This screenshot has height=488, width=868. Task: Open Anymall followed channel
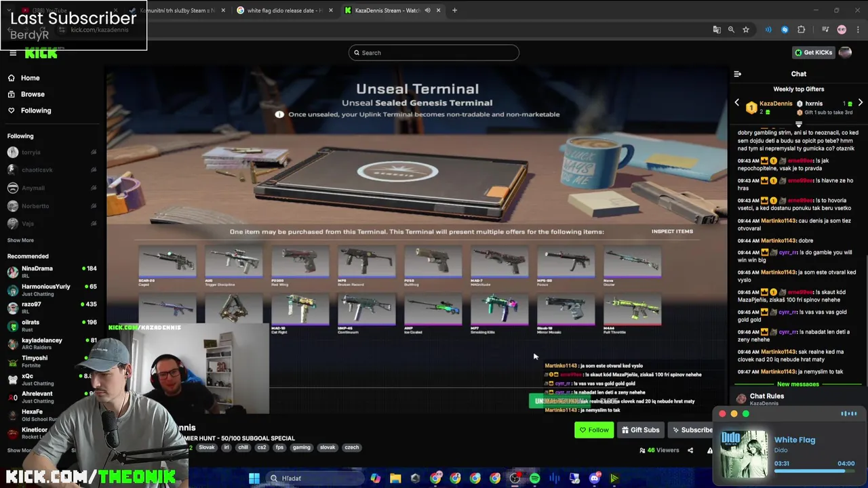tap(52, 188)
